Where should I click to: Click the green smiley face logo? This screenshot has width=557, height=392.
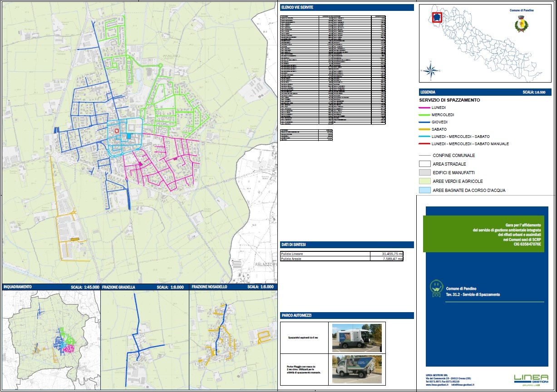[436, 287]
